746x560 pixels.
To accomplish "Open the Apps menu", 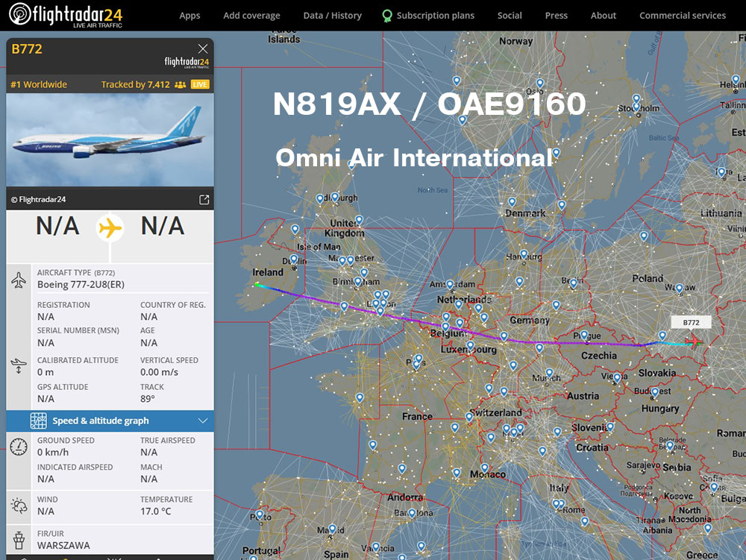I will tap(189, 16).
